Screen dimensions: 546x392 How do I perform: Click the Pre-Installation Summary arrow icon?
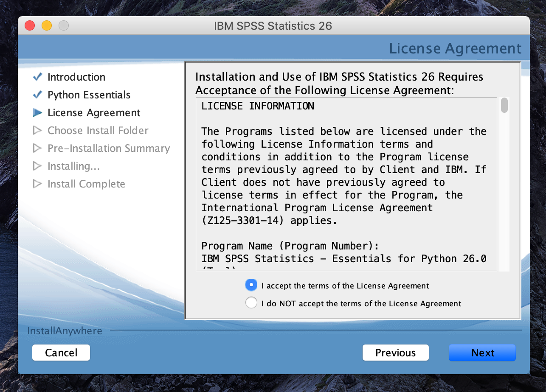pos(37,148)
